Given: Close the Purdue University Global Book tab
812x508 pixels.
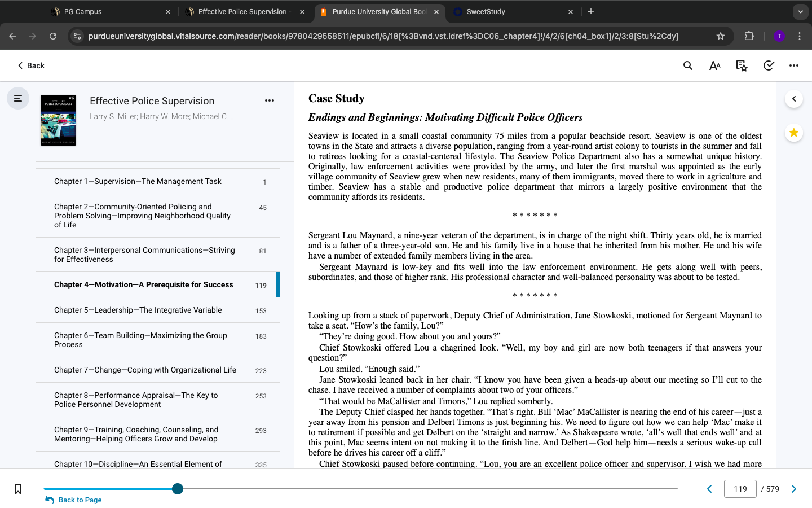Looking at the screenshot, I should tap(436, 11).
